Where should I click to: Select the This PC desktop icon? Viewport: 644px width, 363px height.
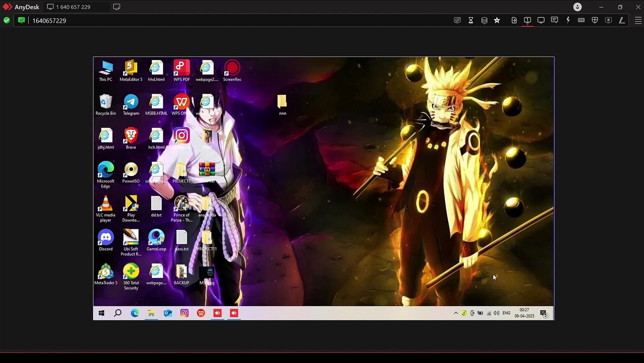106,71
